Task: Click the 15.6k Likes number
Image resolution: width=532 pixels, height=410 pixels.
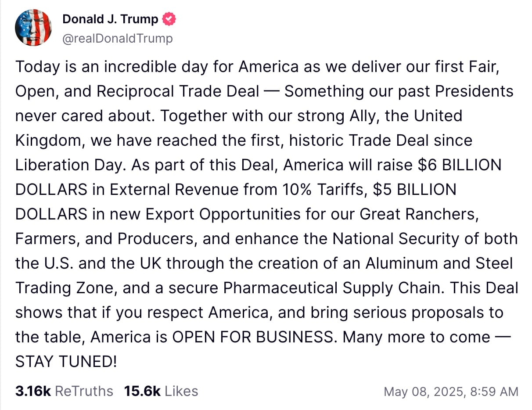Action: click(x=142, y=391)
